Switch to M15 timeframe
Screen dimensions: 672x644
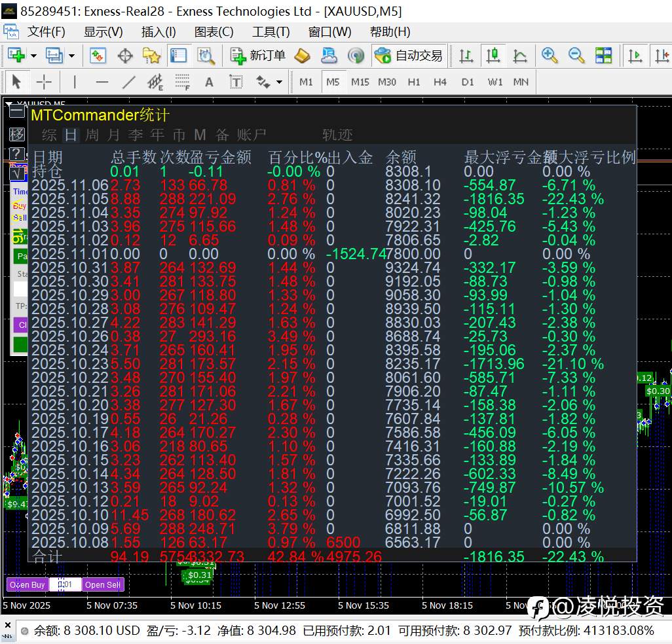[360, 82]
